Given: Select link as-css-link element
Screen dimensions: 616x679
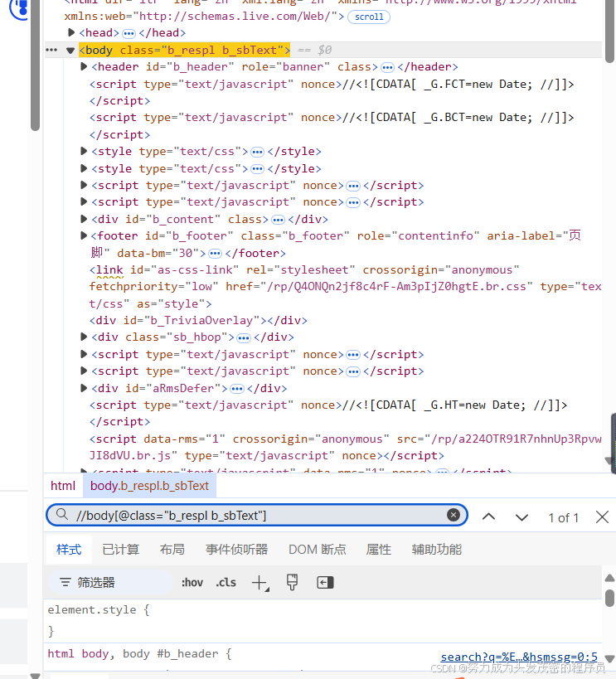Looking at the screenshot, I should click(345, 287).
